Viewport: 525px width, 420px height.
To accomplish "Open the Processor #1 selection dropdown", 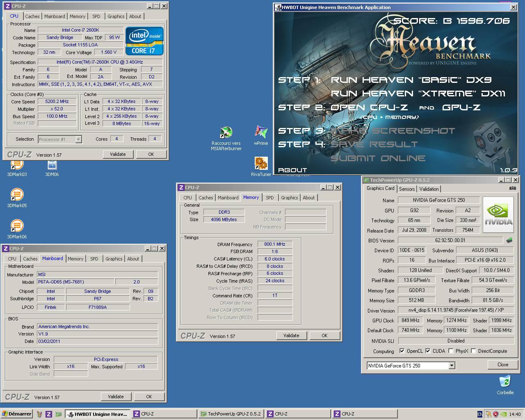I will [78, 139].
